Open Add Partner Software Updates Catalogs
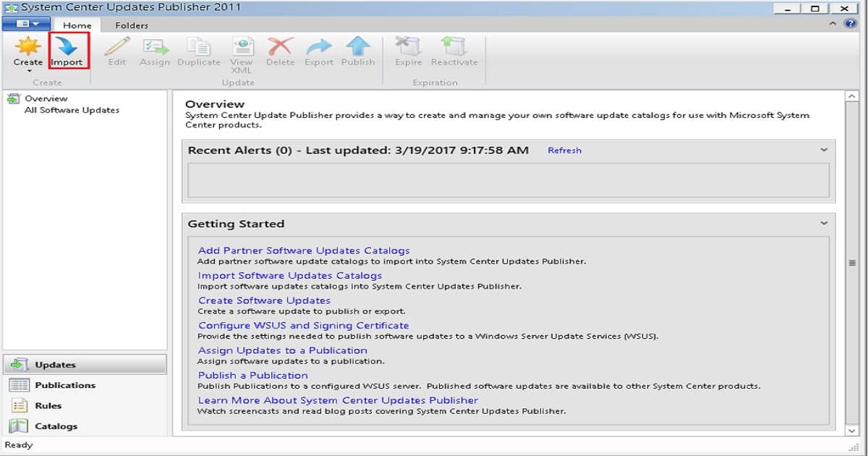Screen dimensions: 868x456 click(x=304, y=250)
